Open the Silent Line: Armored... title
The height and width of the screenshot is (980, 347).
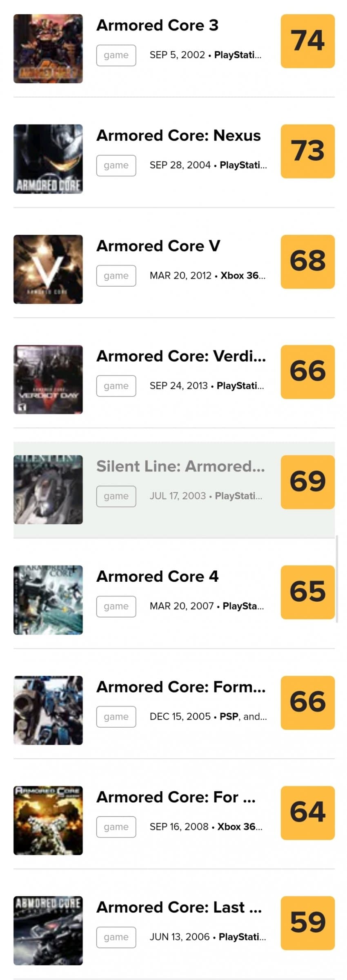pos(180,466)
